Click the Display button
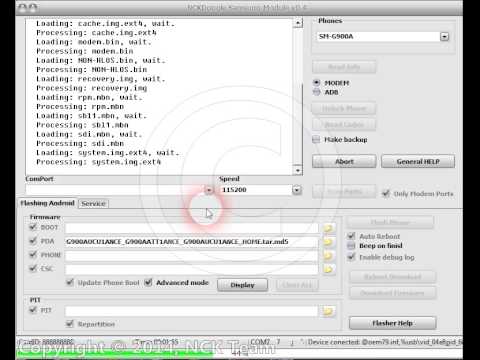Viewport: 480px width, 360px height. point(242,285)
